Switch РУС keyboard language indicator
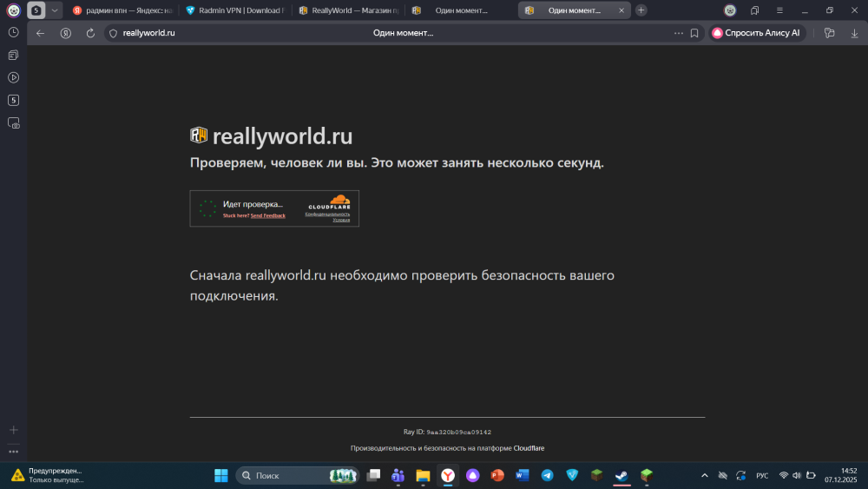This screenshot has height=489, width=868. click(x=762, y=475)
